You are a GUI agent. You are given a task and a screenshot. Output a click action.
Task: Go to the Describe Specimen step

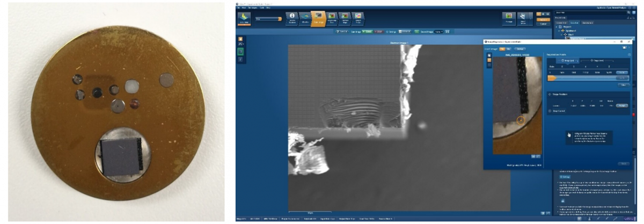coord(293,19)
